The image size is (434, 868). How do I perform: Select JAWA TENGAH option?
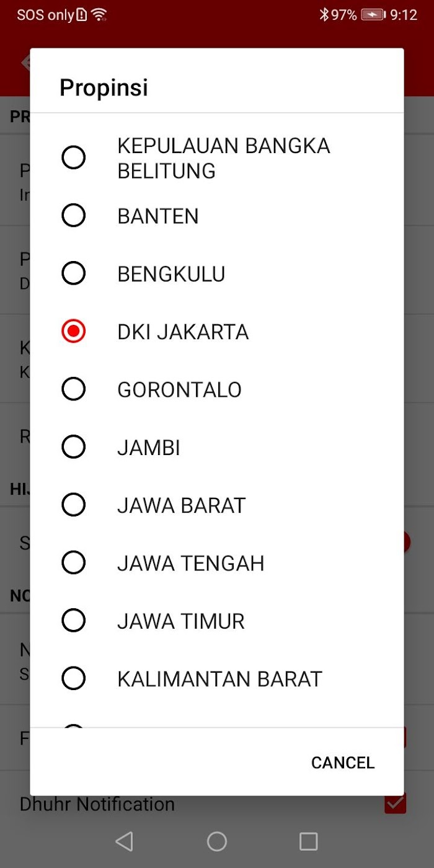click(x=217, y=563)
